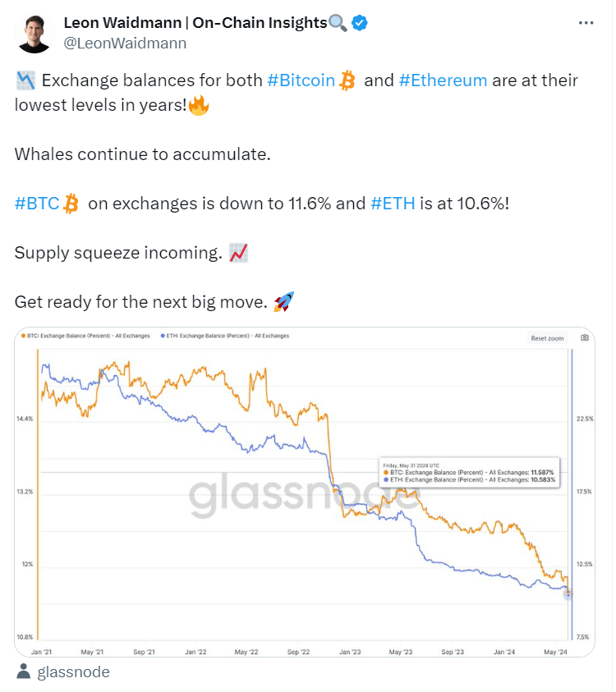This screenshot has height=692, width=616.
Task: Click the magnifying glass in the profile name
Action: tap(338, 23)
